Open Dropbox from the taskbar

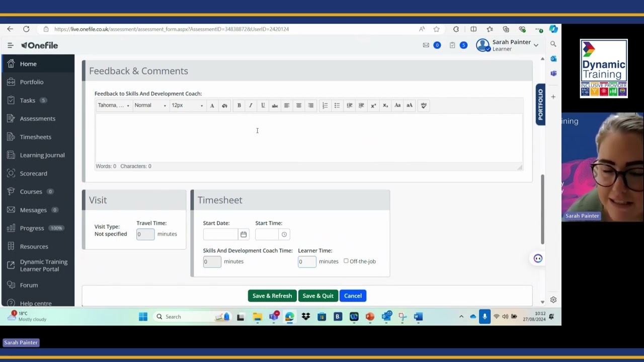(x=306, y=317)
